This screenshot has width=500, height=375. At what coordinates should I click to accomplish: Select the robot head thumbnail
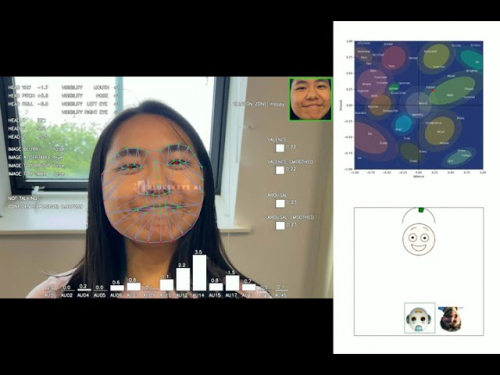420,318
